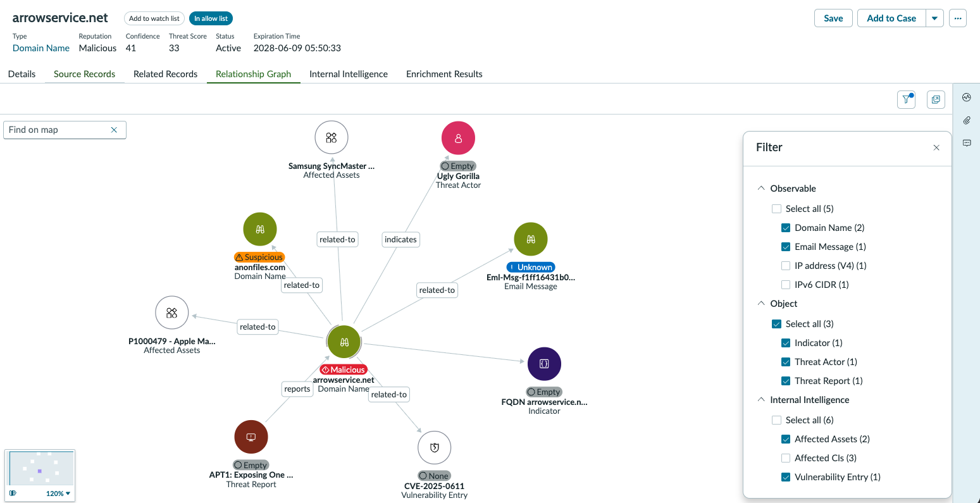This screenshot has height=503, width=980.
Task: Click the reports edge label
Action: point(297,388)
